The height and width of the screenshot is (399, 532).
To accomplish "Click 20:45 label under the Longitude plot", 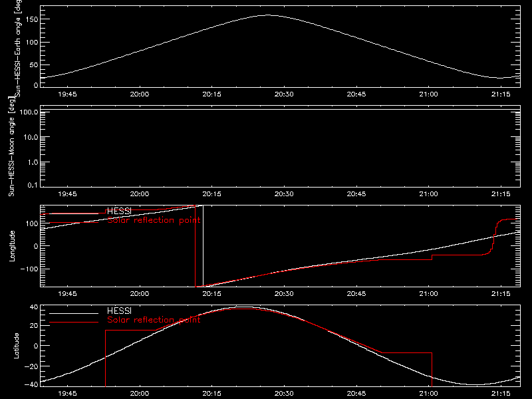I will coord(356,294).
